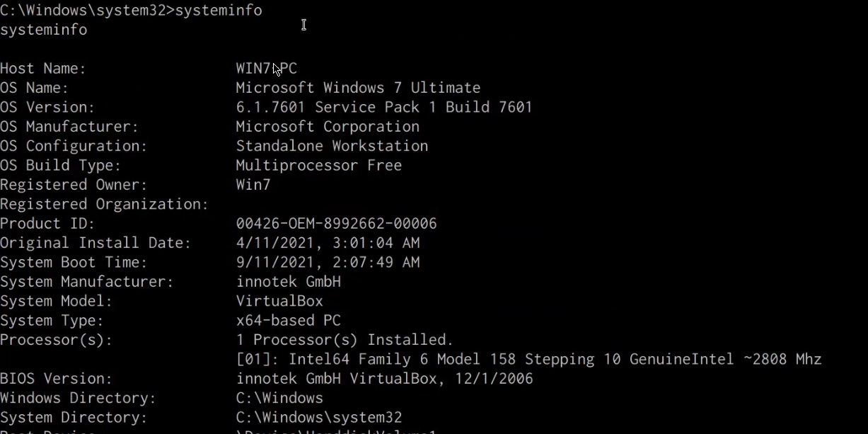Click the Multiprocessor Free build type value
Screen dimensions: 868x434
(318, 166)
